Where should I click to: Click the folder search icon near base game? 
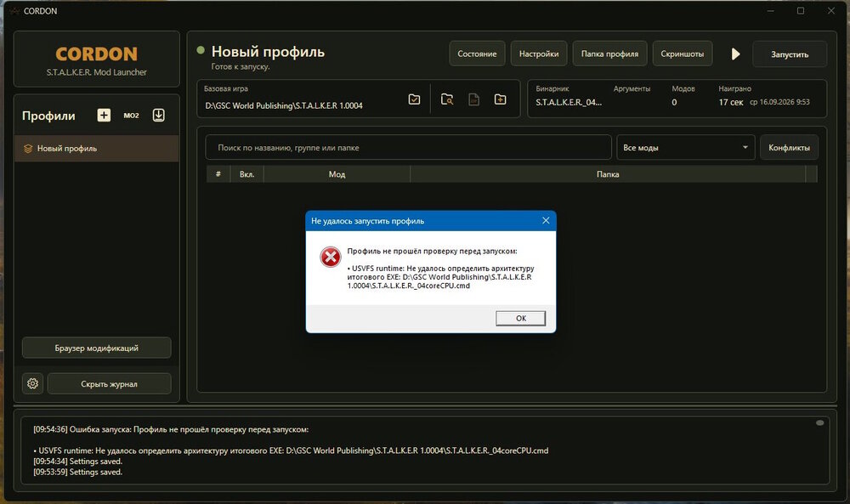(x=447, y=99)
